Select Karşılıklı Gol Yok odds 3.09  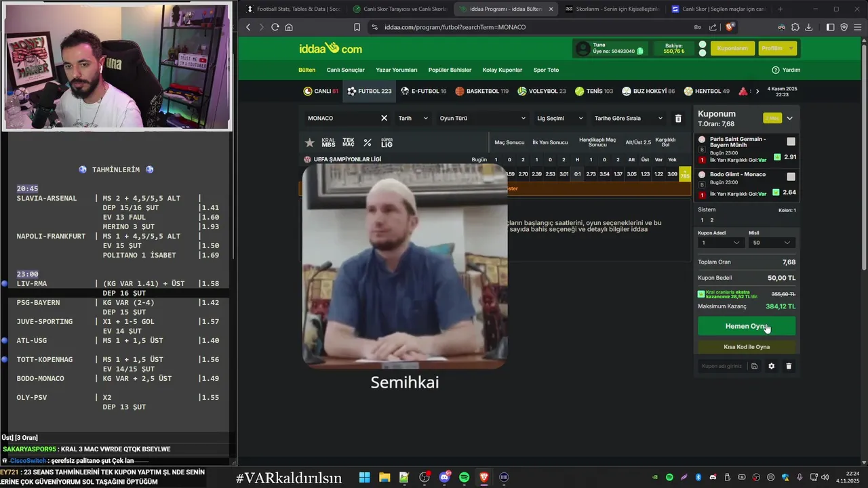coord(672,174)
